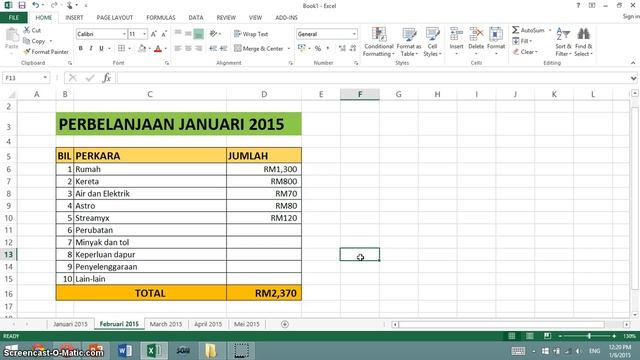Toggle Bold formatting

[x=80, y=49]
